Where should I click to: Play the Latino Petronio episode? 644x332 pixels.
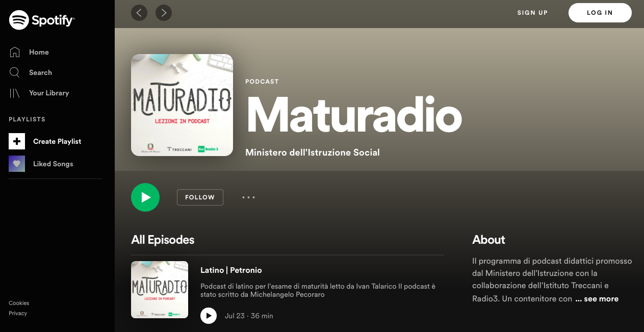point(209,316)
